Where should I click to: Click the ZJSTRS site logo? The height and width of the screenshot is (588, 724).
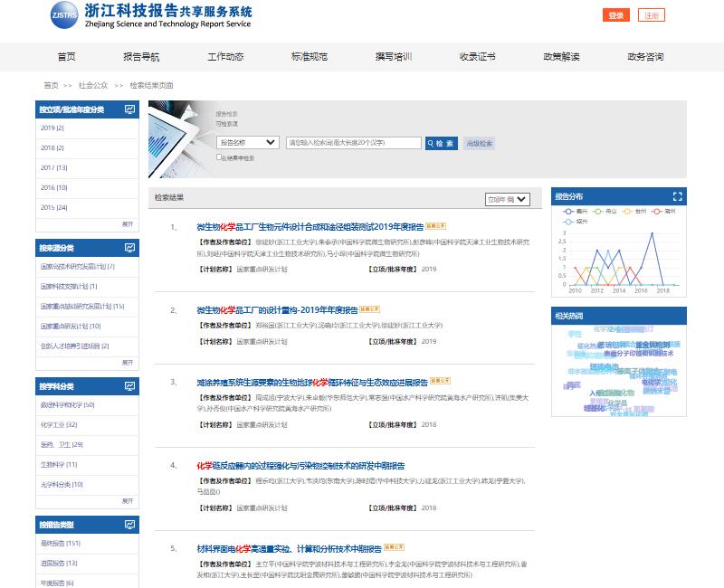point(64,15)
